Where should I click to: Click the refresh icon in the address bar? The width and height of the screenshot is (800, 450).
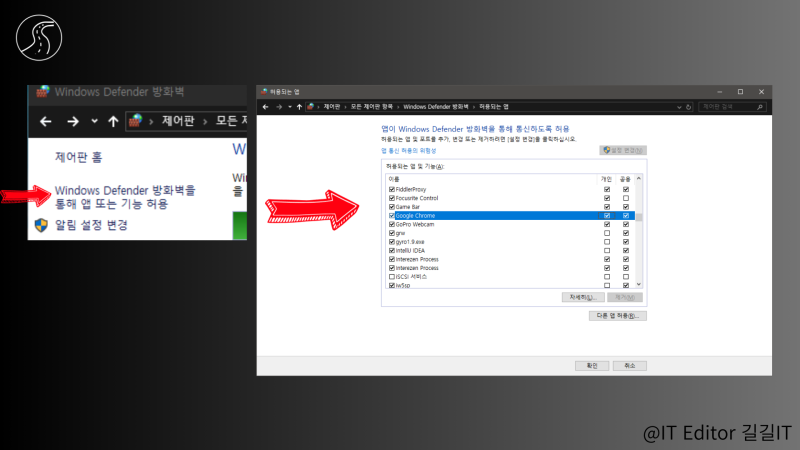pos(688,107)
